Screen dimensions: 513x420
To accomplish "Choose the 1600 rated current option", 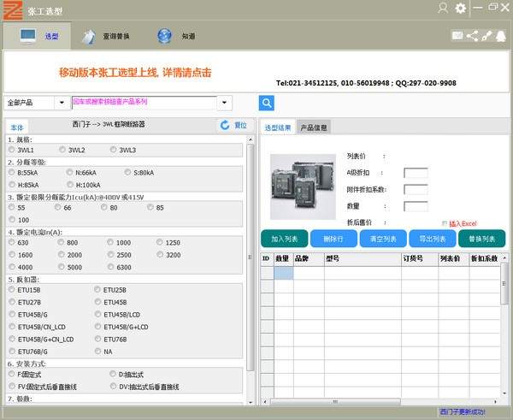I will tap(12, 255).
